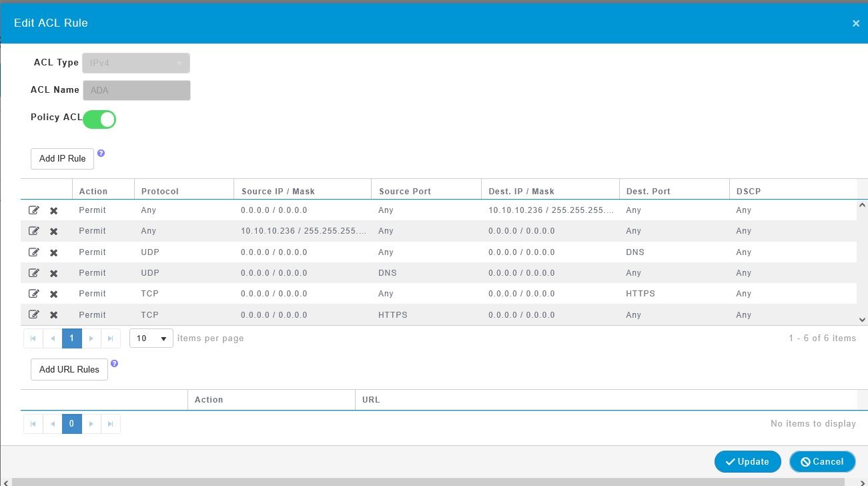The width and height of the screenshot is (868, 486).
Task: Open the help tooltip next to Add IP Rule
Action: point(101,154)
